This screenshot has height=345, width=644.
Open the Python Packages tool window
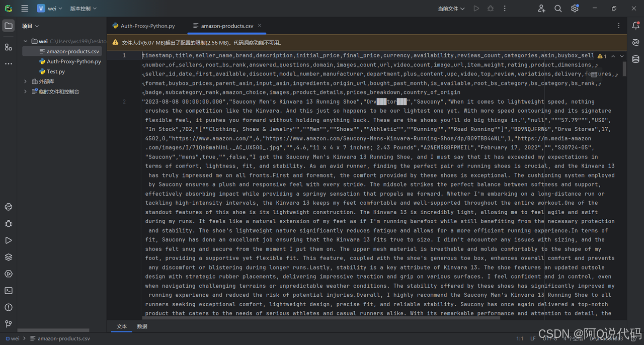coord(9,207)
